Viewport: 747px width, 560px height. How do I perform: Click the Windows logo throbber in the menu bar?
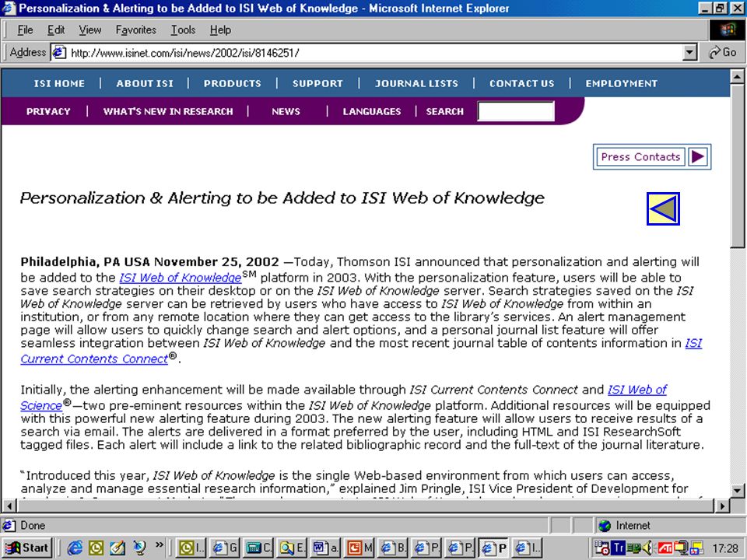tap(727, 30)
